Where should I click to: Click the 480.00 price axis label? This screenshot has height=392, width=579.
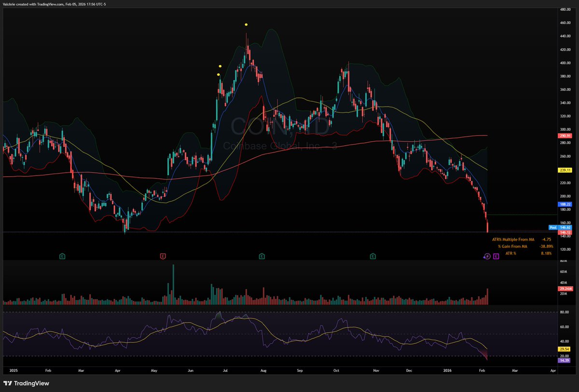click(566, 9)
